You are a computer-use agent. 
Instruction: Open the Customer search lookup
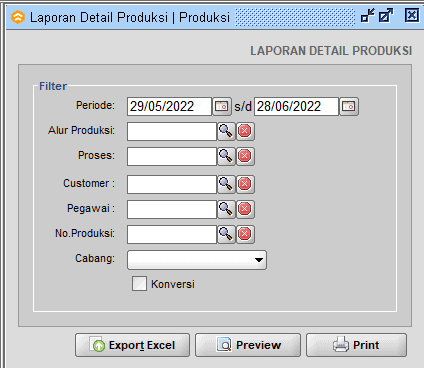coord(226,184)
